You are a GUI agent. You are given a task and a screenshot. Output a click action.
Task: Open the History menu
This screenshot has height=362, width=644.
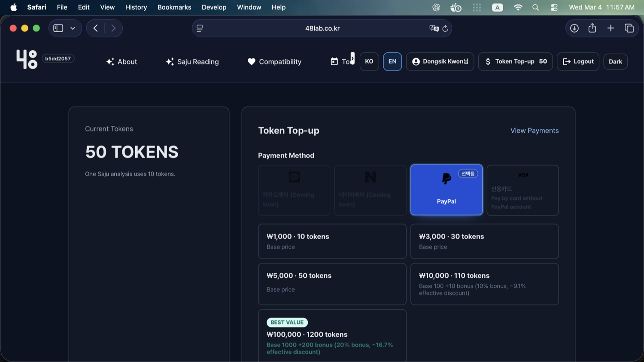(x=136, y=7)
